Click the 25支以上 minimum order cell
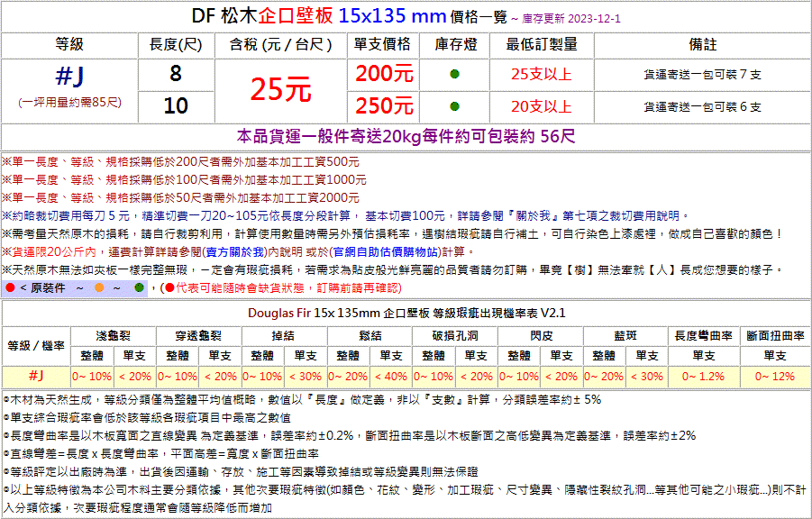 pos(541,74)
